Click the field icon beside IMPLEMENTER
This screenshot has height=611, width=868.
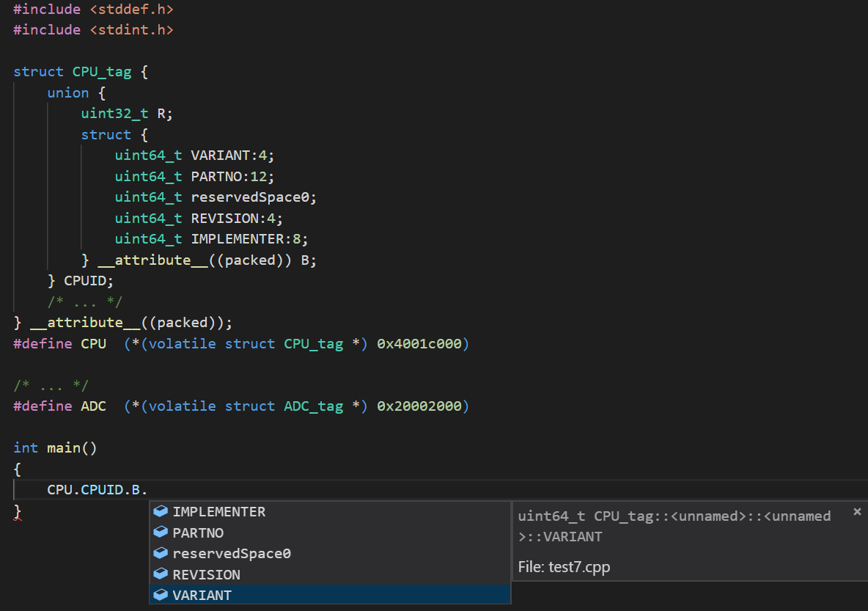click(x=161, y=511)
